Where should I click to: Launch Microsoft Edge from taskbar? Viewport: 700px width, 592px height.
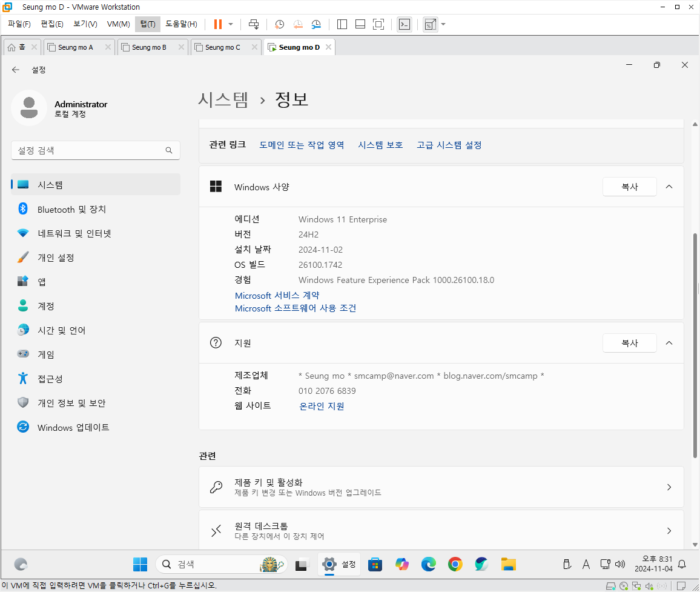pos(429,564)
